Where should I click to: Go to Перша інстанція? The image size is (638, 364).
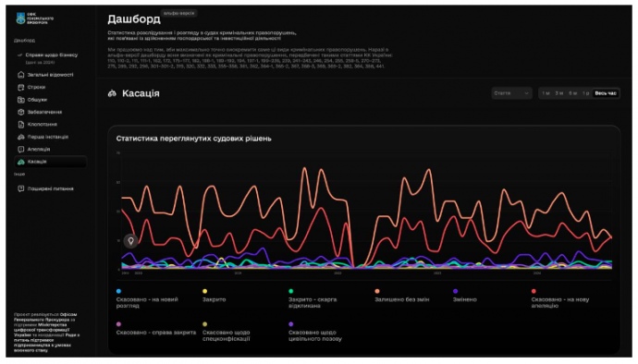[x=50, y=137]
